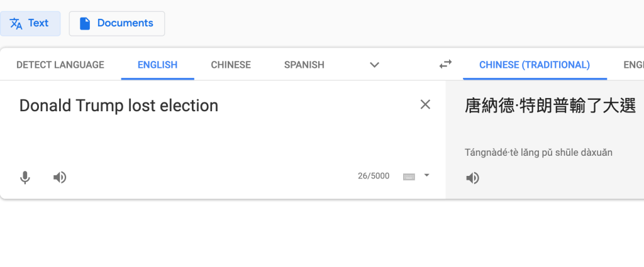
Task: Click the 26/5000 character counter
Action: tap(374, 176)
